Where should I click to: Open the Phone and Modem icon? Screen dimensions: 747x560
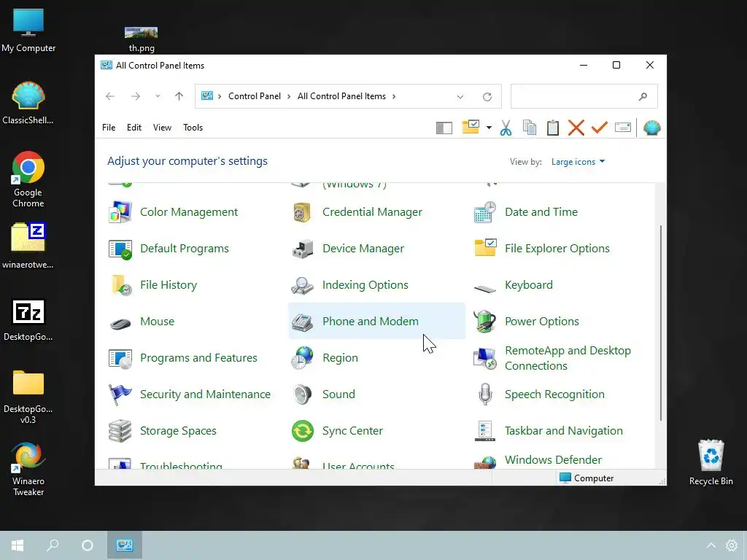[302, 322]
